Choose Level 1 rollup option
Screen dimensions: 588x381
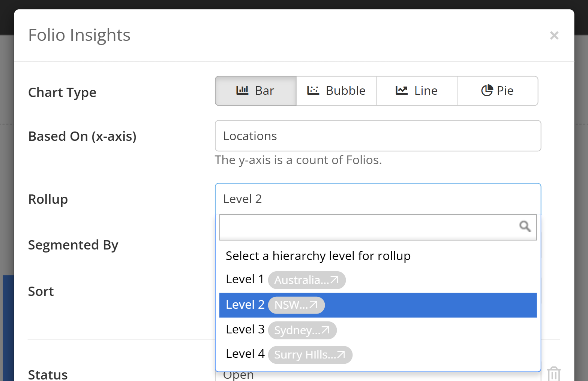tap(378, 280)
